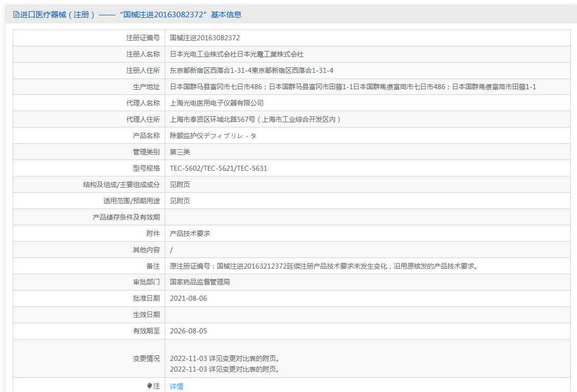Image resolution: width=577 pixels, height=392 pixels.
Task: Click the document icon before the page title
Action: 16,15
